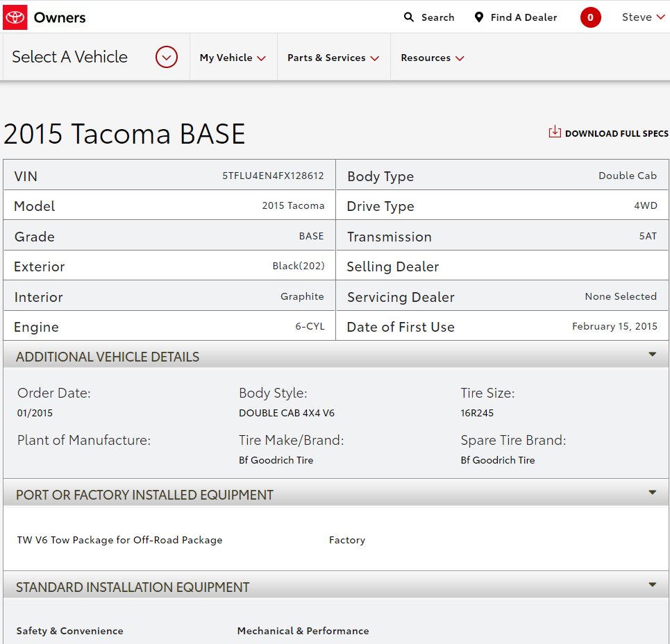Click DOWNLOAD FULL SPECS link
Image resolution: width=670 pixels, height=644 pixels.
pyautogui.click(x=617, y=133)
